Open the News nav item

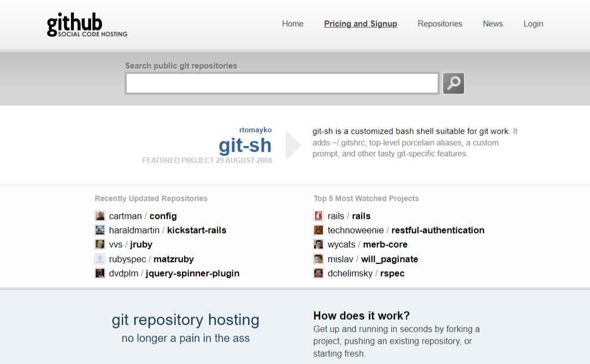click(493, 23)
